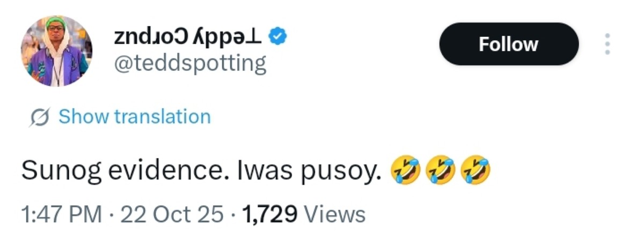644x240 pixels.
Task: Click the translation icon beside Show translation
Action: pos(39,117)
